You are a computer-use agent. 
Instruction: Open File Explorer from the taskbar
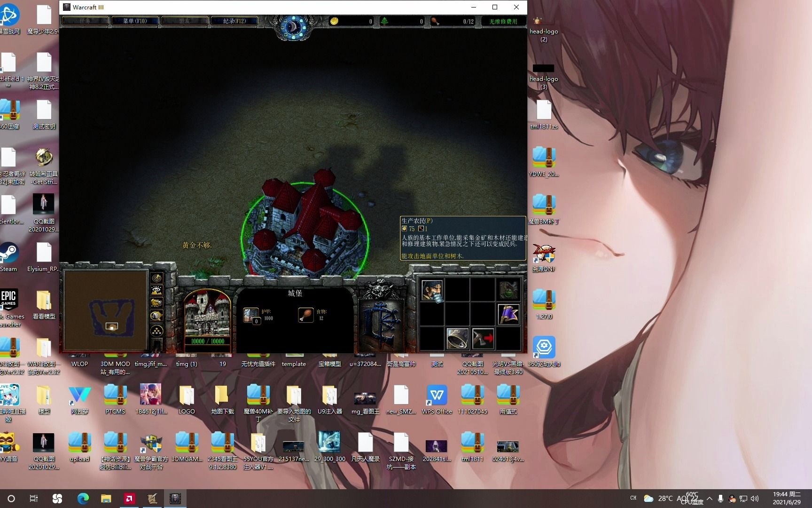tap(106, 499)
